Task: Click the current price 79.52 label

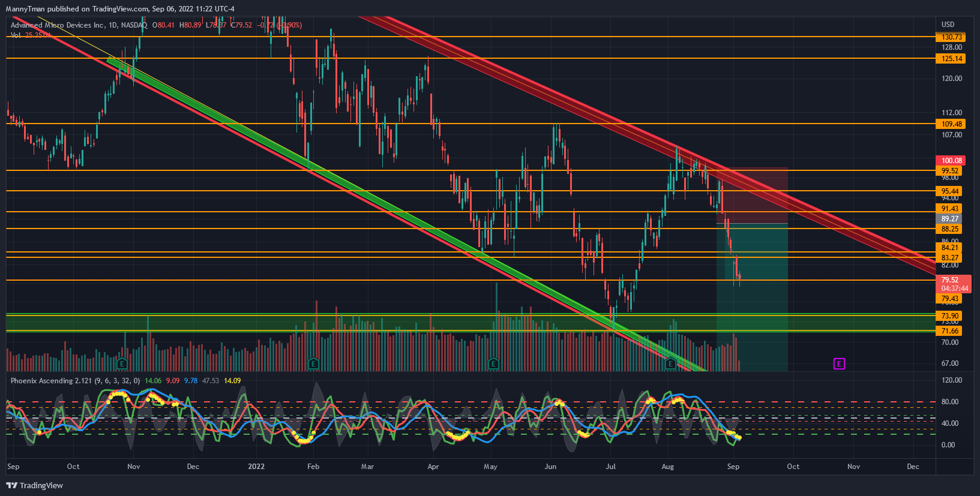Action: (949, 280)
